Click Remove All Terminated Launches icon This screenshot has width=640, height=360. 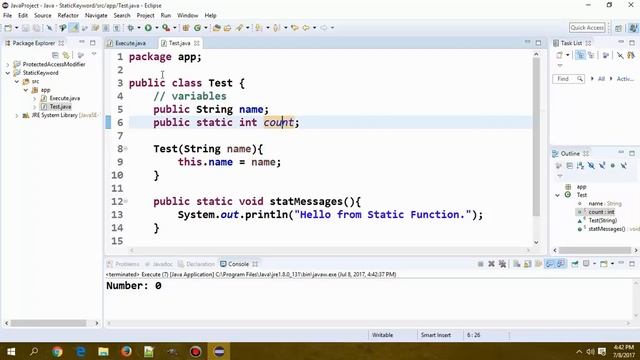(x=502, y=264)
